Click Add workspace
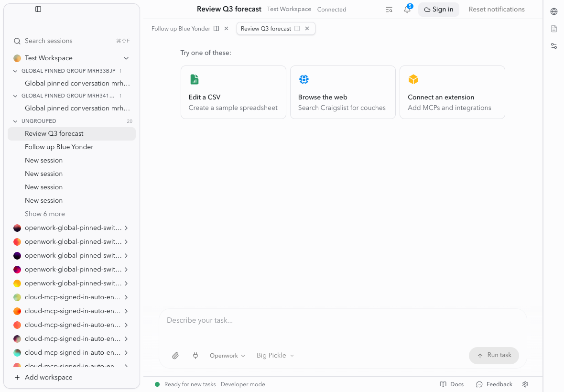This screenshot has height=392, width=564. pyautogui.click(x=43, y=378)
